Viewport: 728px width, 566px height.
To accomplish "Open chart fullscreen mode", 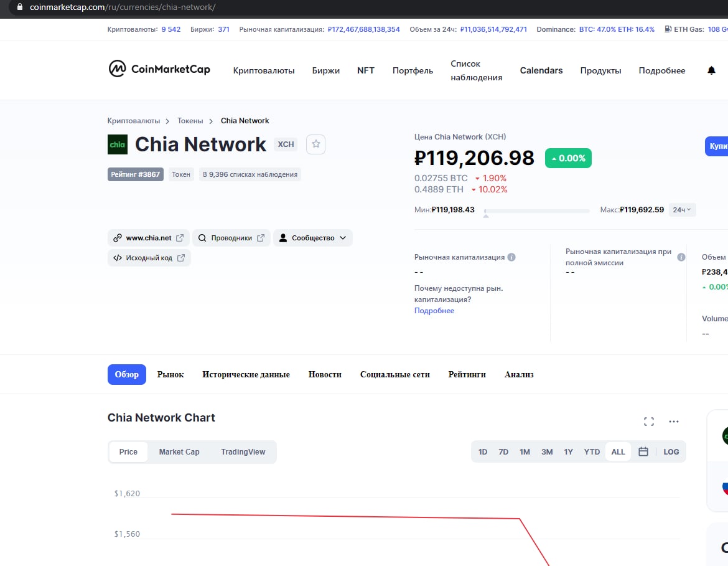I will pyautogui.click(x=648, y=422).
